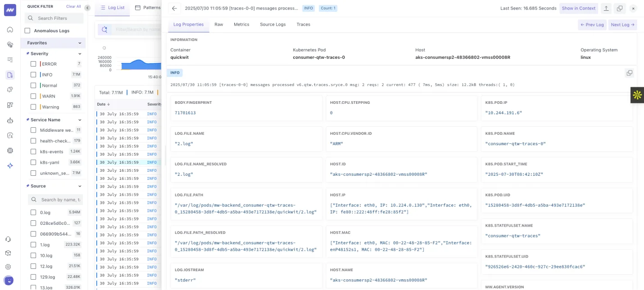Toggle the Anomalous Logs checkbox
The width and height of the screenshot is (644, 290).
(27, 31)
